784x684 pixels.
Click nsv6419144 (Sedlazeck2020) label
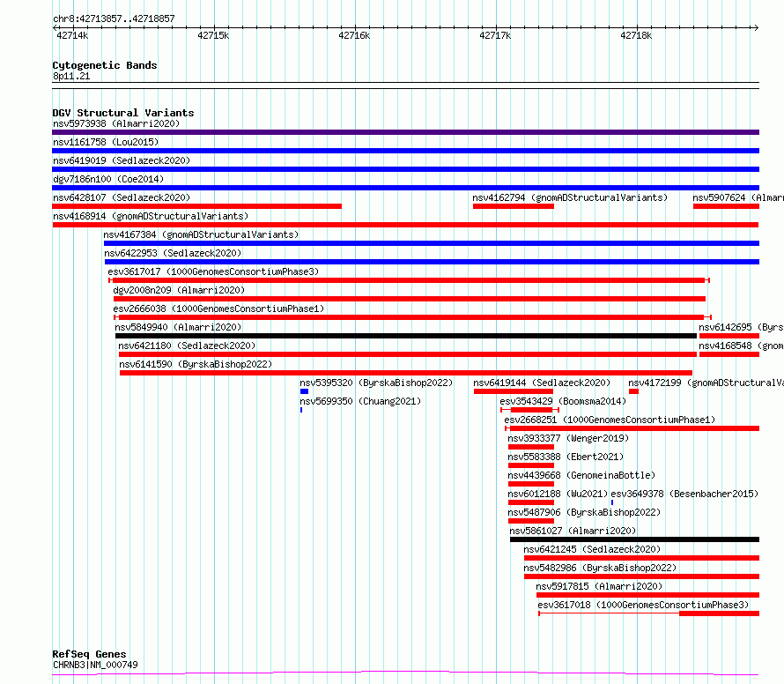click(x=542, y=383)
